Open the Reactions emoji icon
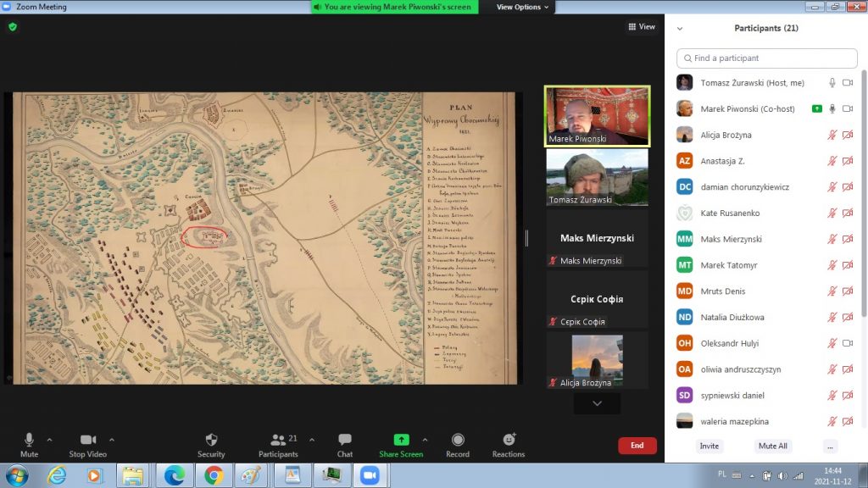868x488 pixels. coord(509,440)
